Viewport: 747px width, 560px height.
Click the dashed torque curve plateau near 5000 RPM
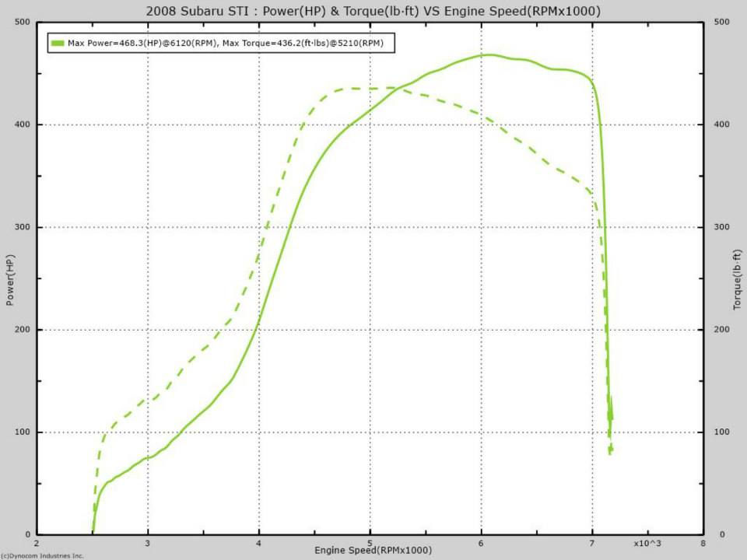tap(370, 88)
